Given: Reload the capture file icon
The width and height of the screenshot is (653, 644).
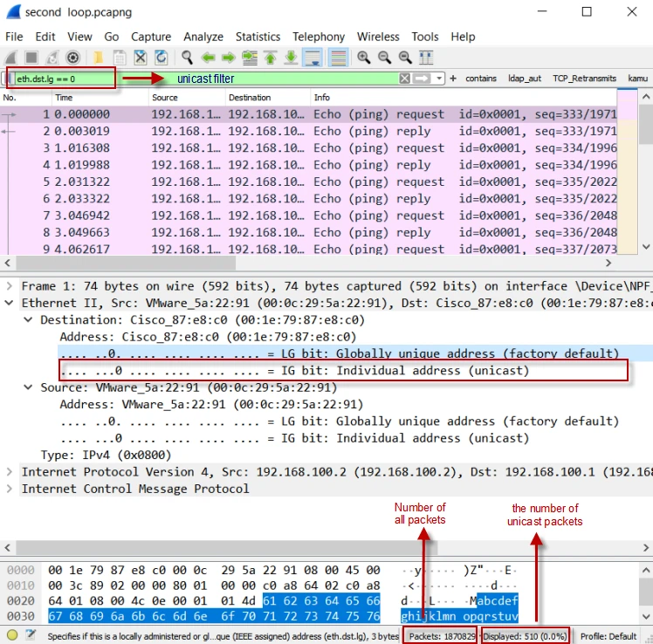Looking at the screenshot, I should pyautogui.click(x=162, y=58).
